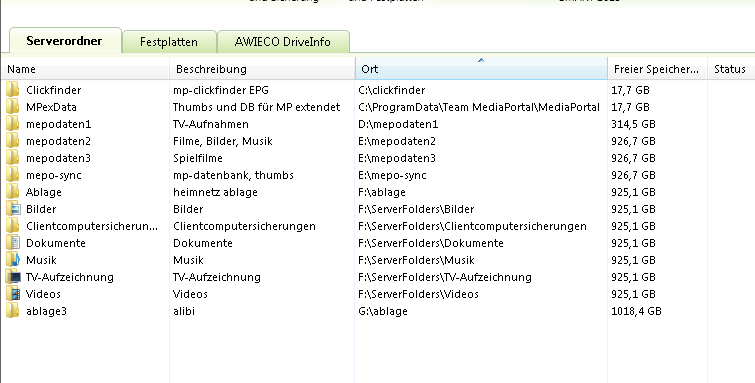This screenshot has height=383, width=755.
Task: Click the mepodaten2 folder icon
Action: click(x=13, y=141)
